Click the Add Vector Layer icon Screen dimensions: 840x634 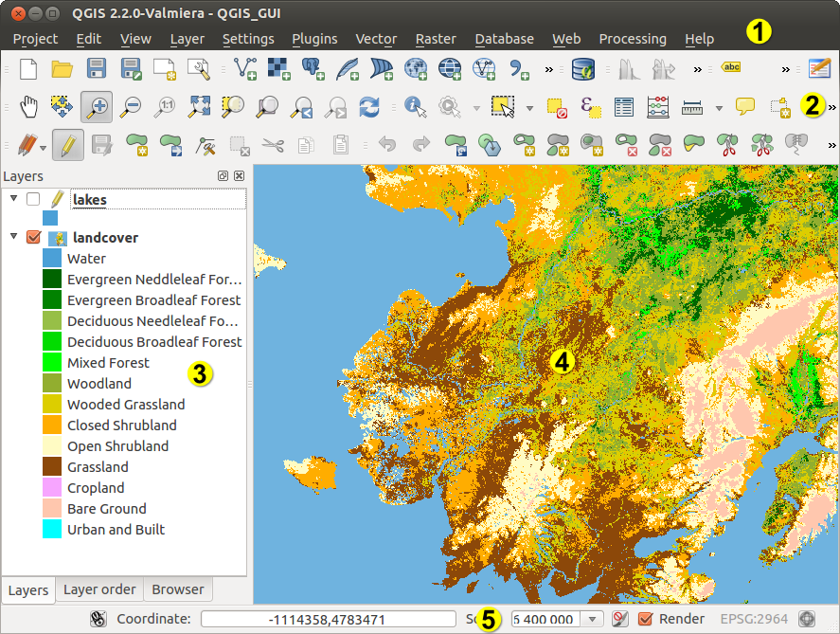tap(245, 68)
